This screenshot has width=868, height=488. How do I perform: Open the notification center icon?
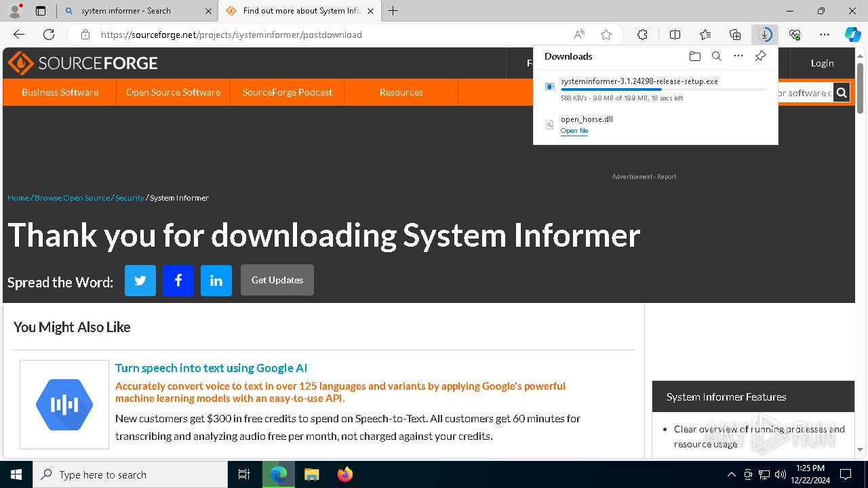(846, 474)
